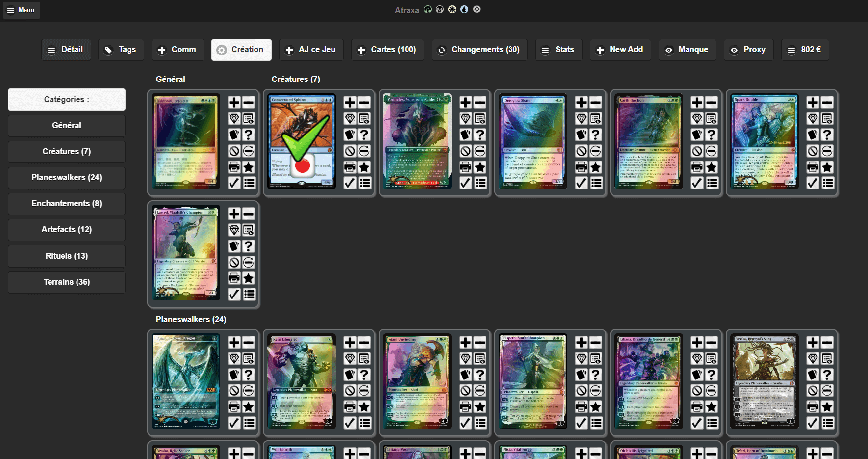Click the list icon beside Ajani Unyielding
This screenshot has height=459, width=868.
pos(480,423)
